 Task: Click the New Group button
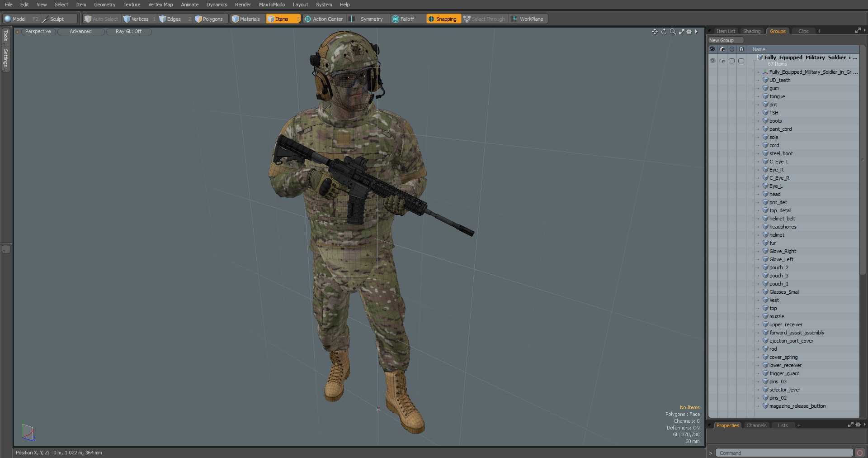point(725,40)
